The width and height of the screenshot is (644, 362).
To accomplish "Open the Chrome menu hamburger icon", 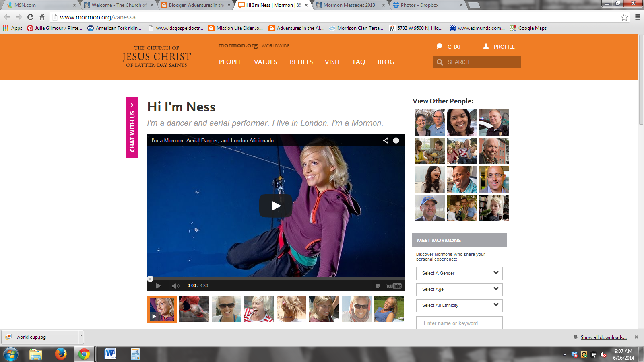I will [638, 17].
